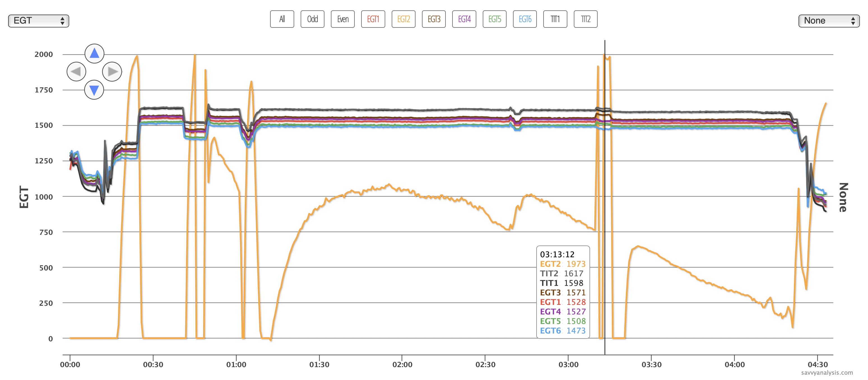Click the 01:00 time axis label
Image resolution: width=868 pixels, height=380 pixels.
click(x=236, y=365)
